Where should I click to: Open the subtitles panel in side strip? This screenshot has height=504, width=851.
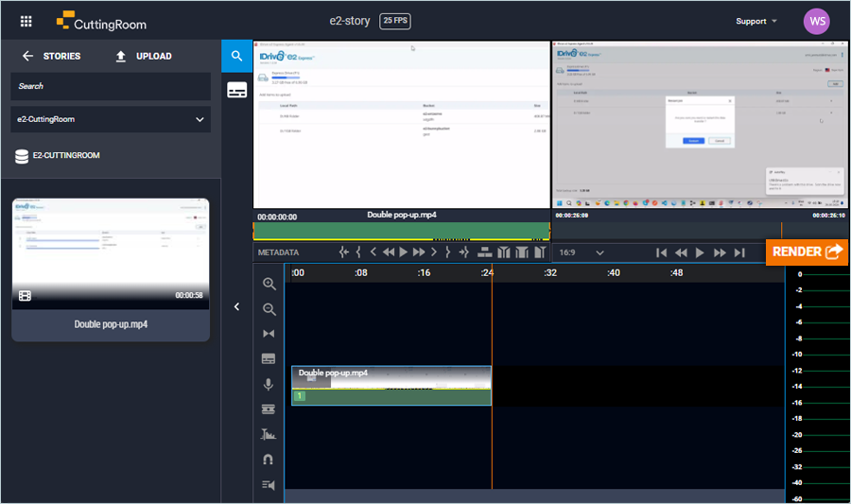pos(236,90)
